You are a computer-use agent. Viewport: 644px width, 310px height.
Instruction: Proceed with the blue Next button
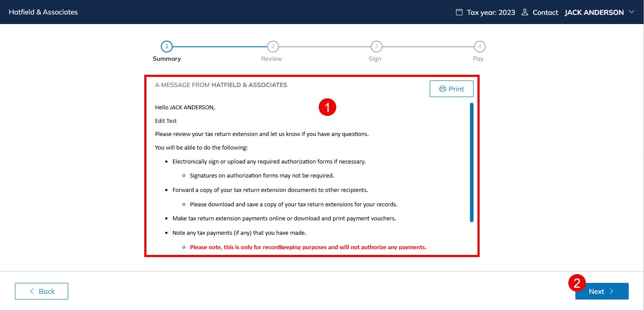[x=602, y=291]
